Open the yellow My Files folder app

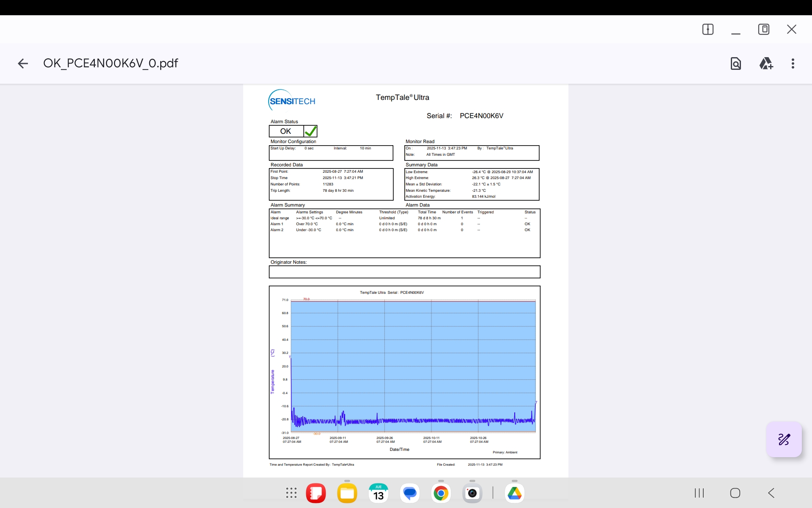(x=347, y=493)
